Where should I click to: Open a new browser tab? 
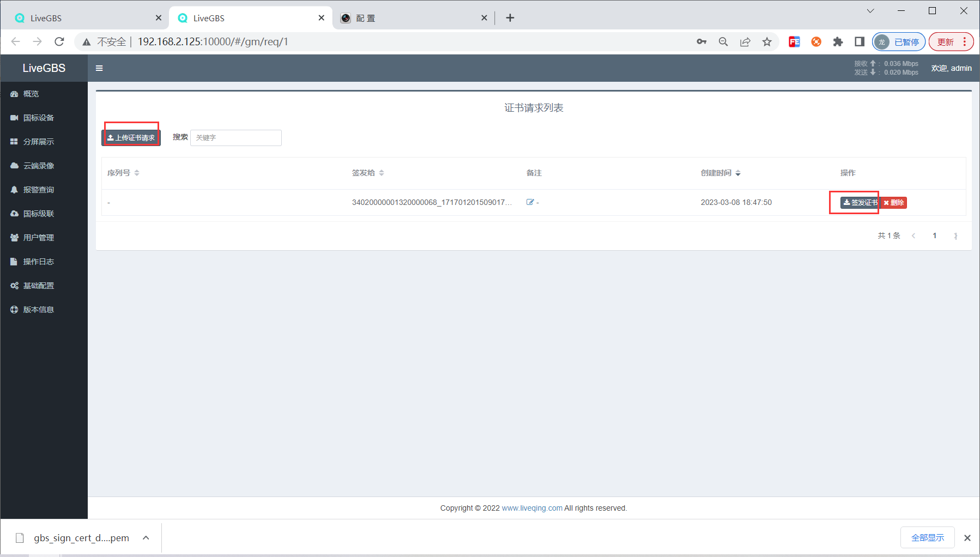coord(510,18)
